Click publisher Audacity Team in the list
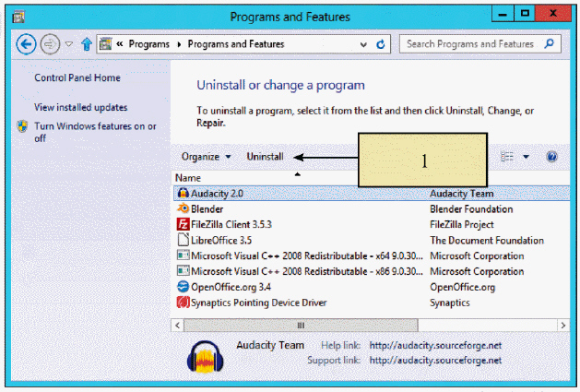Image resolution: width=580 pixels, height=392 pixels. (x=462, y=194)
